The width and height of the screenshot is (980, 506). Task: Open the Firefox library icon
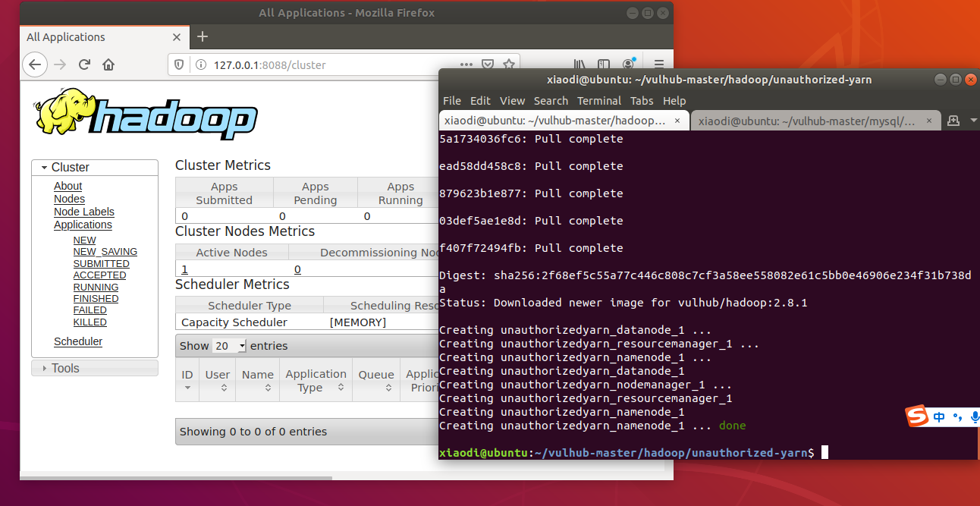tap(579, 64)
